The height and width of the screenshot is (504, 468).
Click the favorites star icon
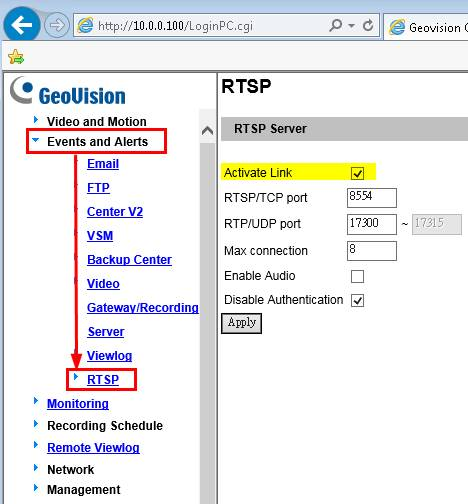click(16, 57)
